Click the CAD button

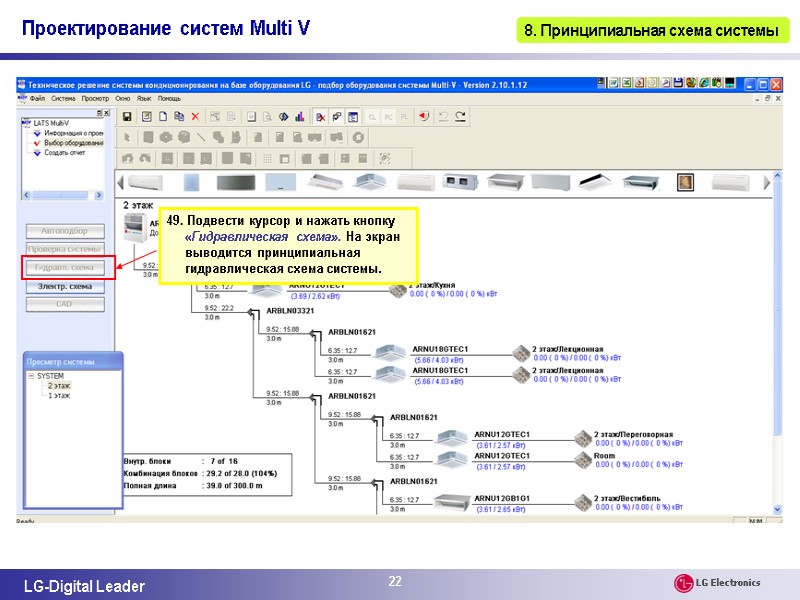pos(65,304)
